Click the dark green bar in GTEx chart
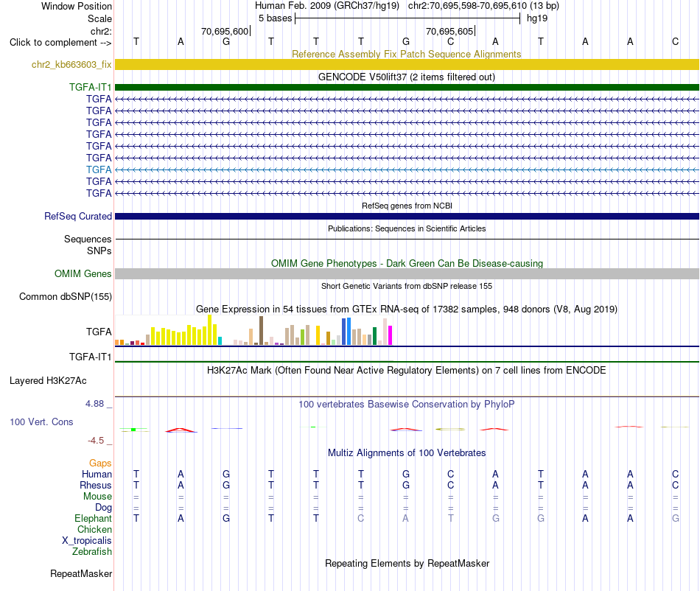The height and width of the screenshot is (591, 700). tap(374, 336)
